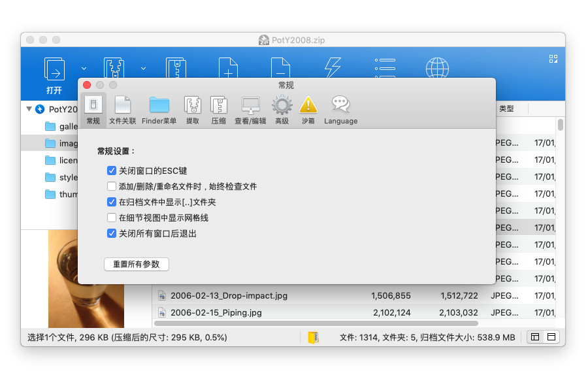Disable the 关闭窗口的ESC键 checkbox
This screenshot has width=588, height=392.
point(112,171)
